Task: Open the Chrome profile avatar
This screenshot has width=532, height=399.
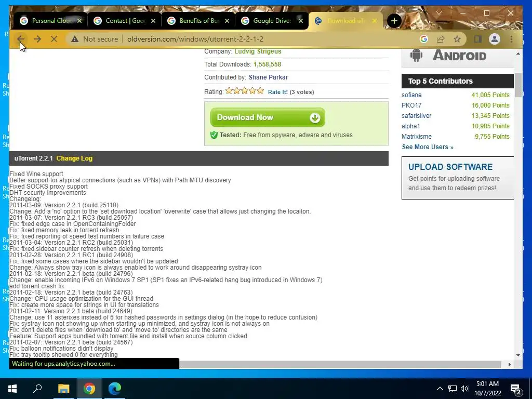Action: 495,39
